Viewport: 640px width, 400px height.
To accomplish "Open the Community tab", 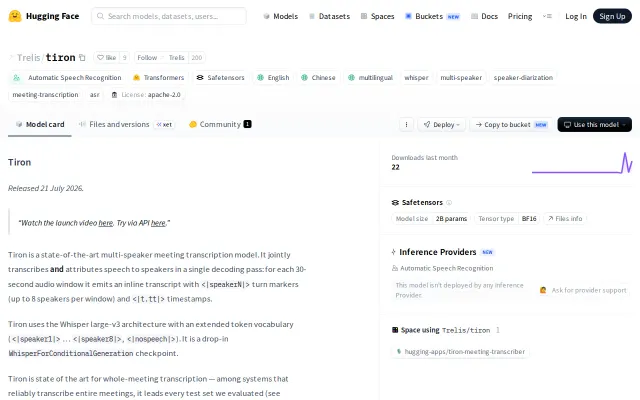I will tap(220, 124).
